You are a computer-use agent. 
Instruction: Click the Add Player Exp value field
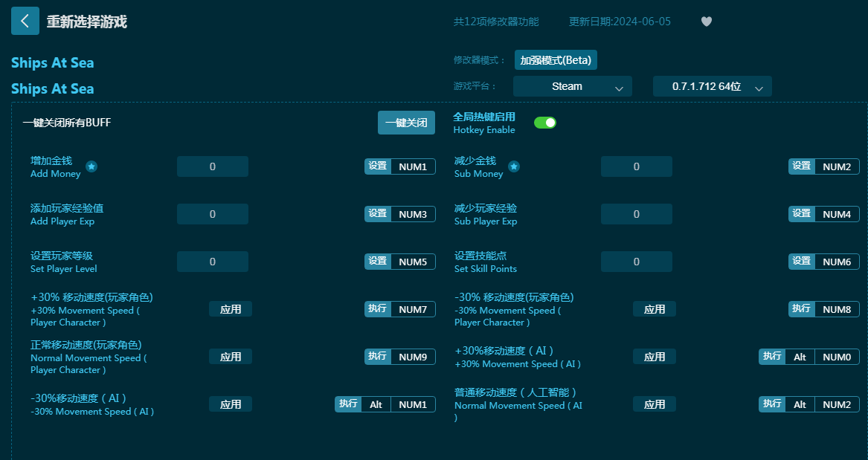click(213, 214)
